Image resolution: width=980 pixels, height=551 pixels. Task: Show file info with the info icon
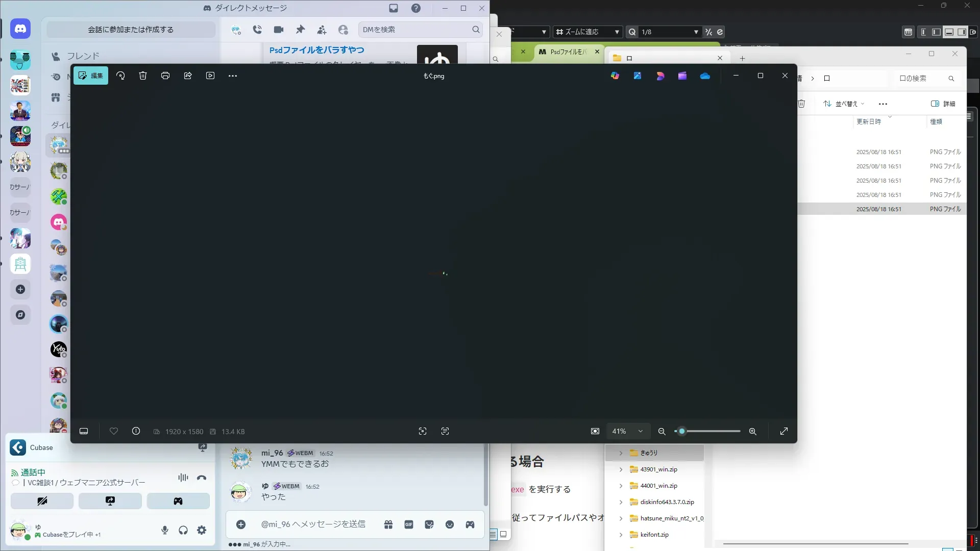(136, 432)
